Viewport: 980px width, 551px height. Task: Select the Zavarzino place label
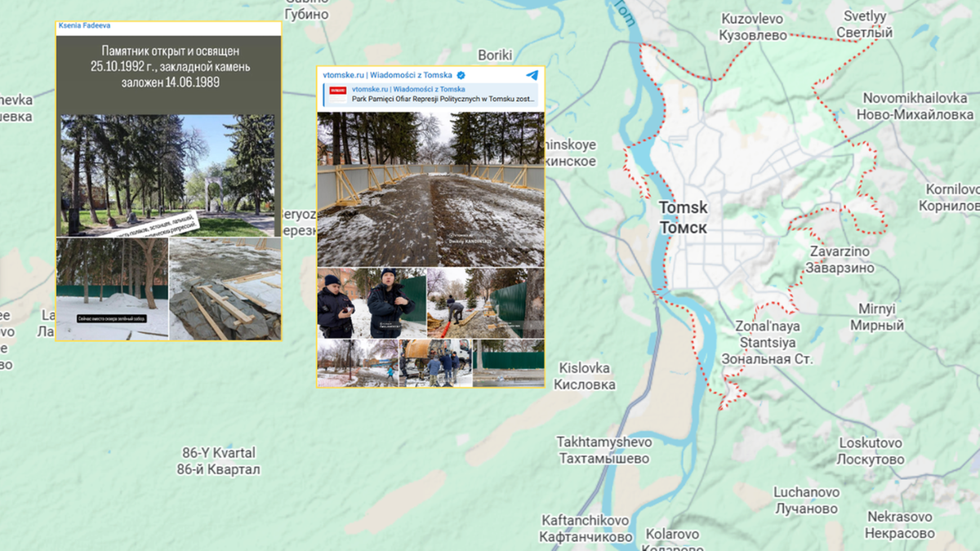coord(841,260)
